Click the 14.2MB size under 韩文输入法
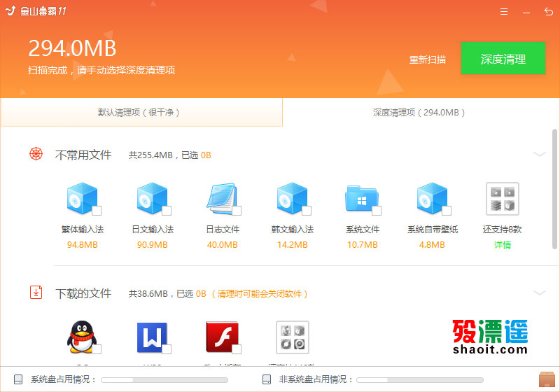Image resolution: width=560 pixels, height=392 pixels. click(292, 245)
